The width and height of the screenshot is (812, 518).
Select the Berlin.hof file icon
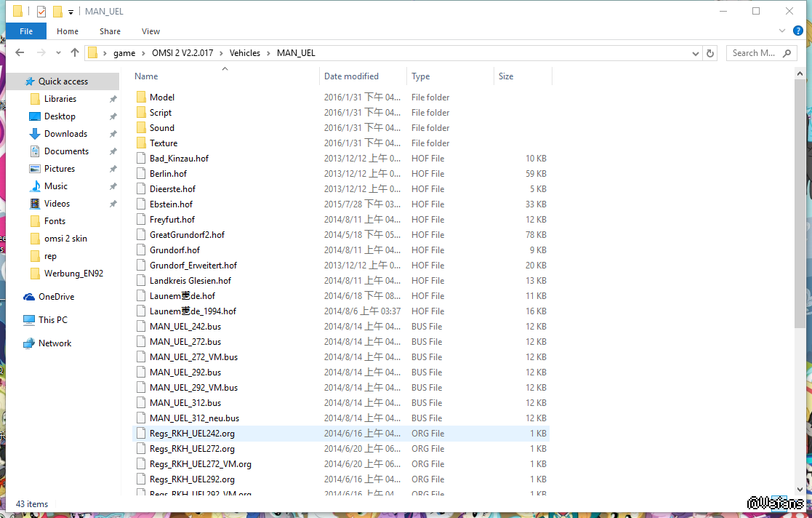tap(141, 174)
